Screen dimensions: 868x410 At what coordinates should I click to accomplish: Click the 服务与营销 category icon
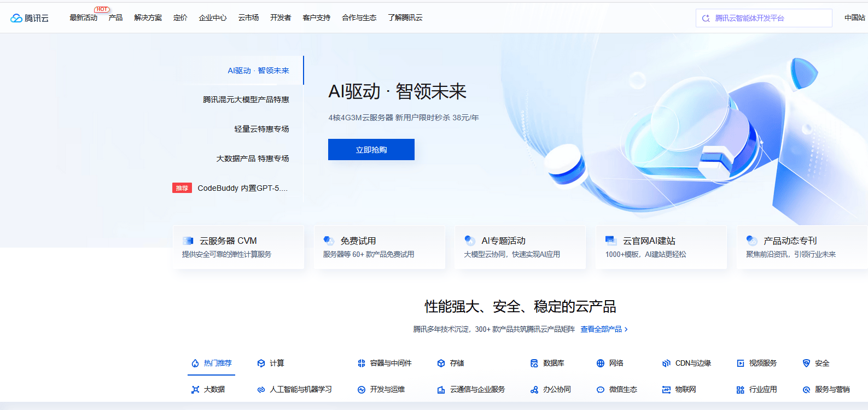pos(806,389)
